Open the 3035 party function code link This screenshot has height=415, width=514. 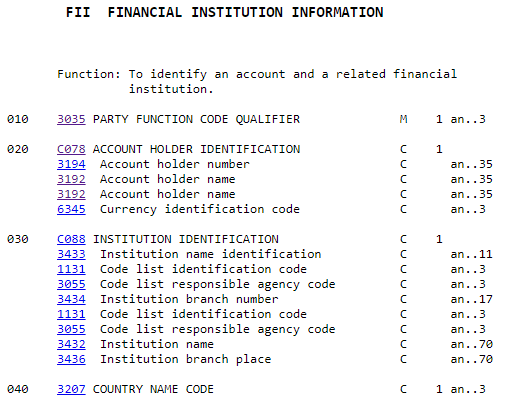click(x=71, y=119)
